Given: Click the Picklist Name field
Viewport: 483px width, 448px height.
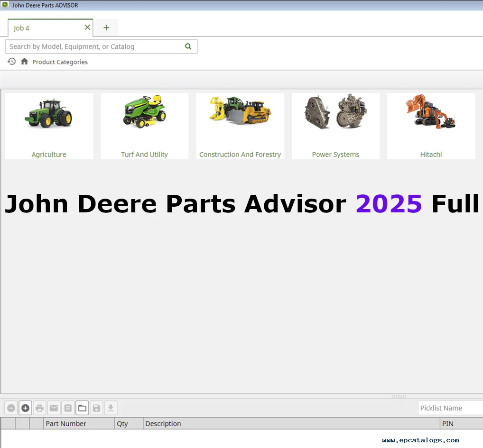Looking at the screenshot, I should click(448, 408).
